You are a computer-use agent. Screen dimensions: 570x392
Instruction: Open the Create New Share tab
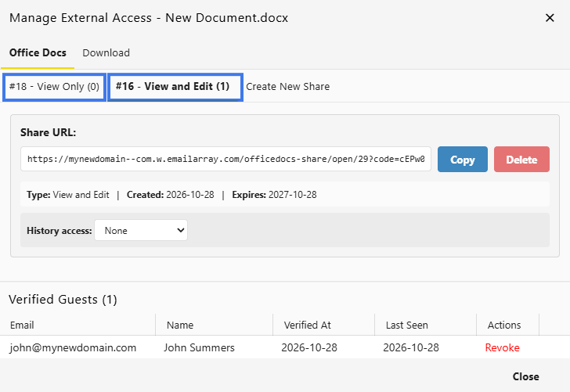coord(288,87)
